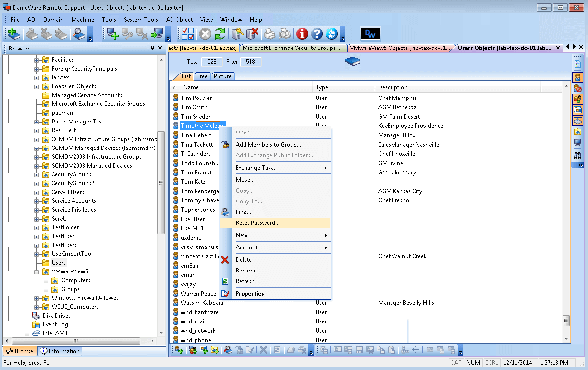This screenshot has width=588, height=370.
Task: Choose Reset Password... from context menu
Action: point(275,223)
